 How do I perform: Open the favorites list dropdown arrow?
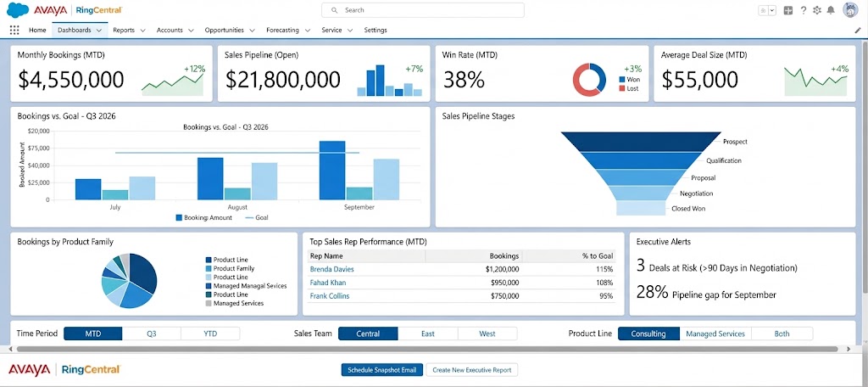(x=772, y=10)
